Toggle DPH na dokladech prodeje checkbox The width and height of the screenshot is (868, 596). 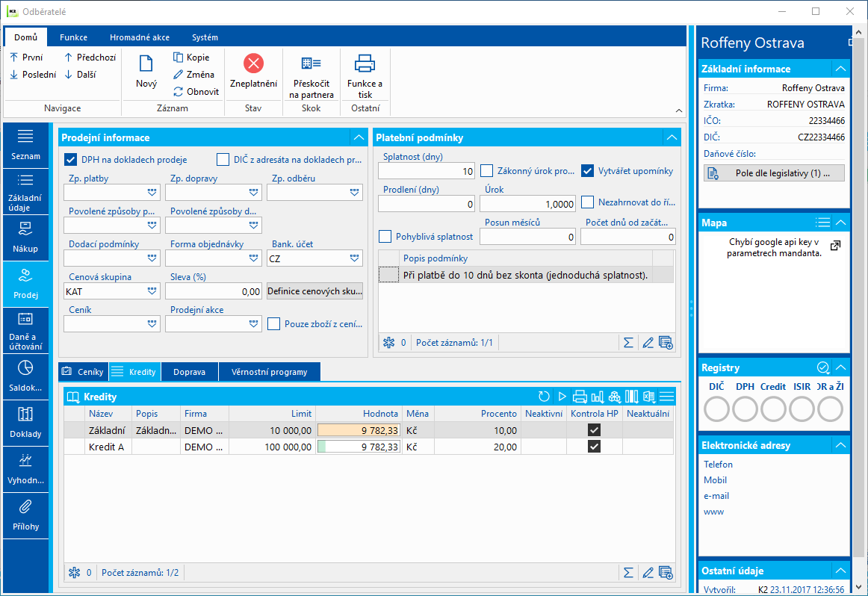pos(70,159)
